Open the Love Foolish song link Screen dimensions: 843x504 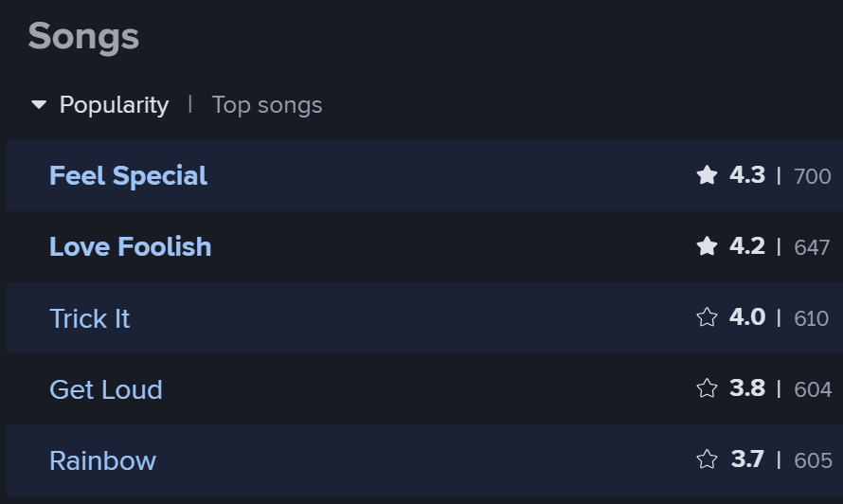tap(130, 247)
